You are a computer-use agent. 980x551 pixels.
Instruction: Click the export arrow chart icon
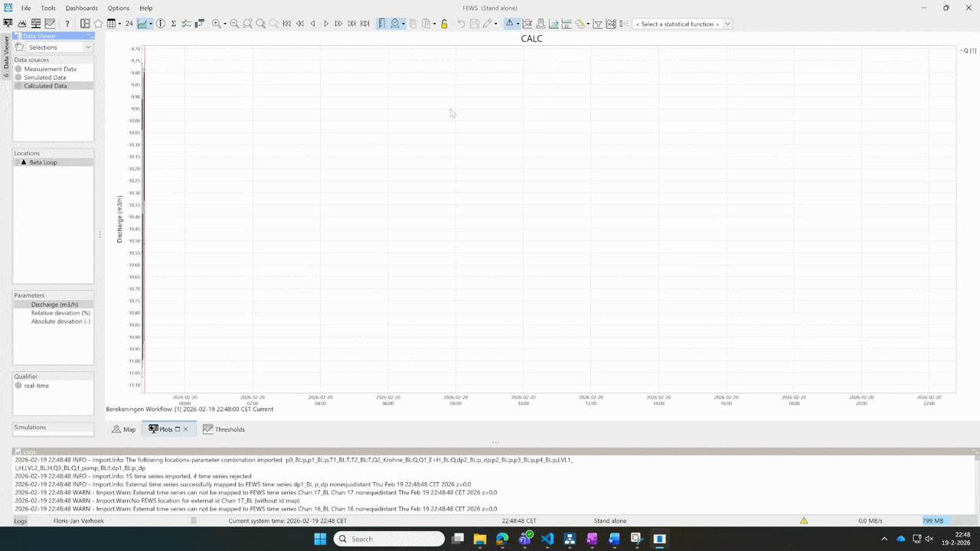(x=554, y=24)
